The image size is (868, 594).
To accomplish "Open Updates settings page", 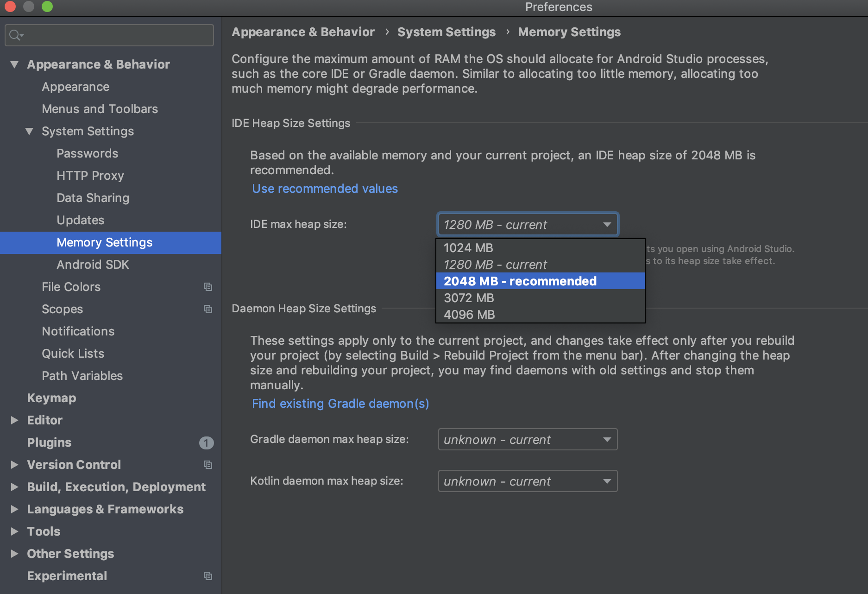I will click(80, 220).
